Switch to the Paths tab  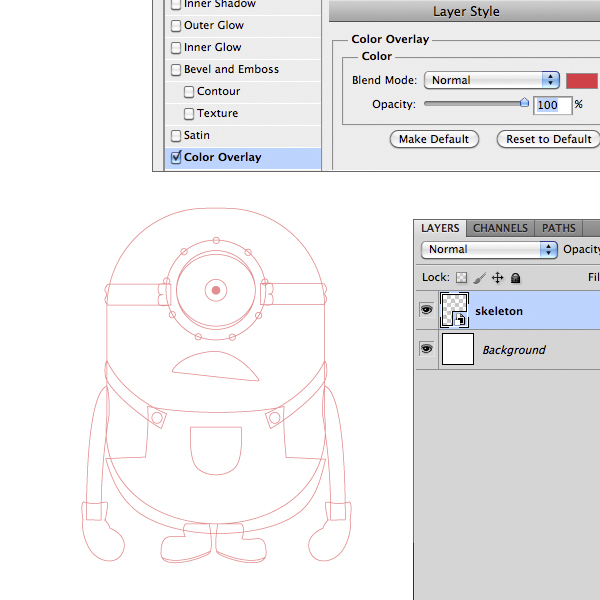pos(559,228)
